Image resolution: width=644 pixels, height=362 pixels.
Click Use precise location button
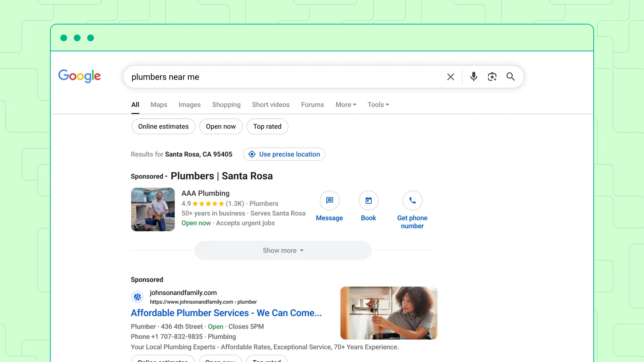click(x=284, y=154)
